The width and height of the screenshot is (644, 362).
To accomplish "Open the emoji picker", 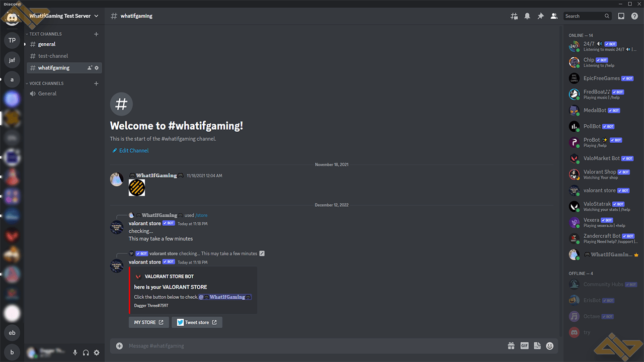I will (x=550, y=346).
